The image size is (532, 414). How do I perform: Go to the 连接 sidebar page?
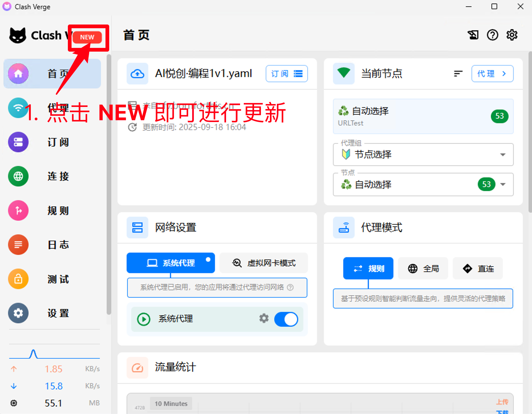coord(52,176)
